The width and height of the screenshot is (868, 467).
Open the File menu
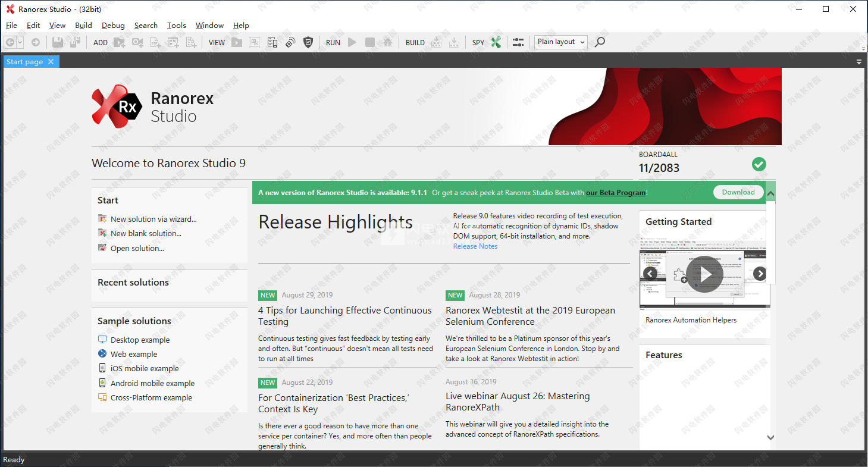[x=11, y=26]
